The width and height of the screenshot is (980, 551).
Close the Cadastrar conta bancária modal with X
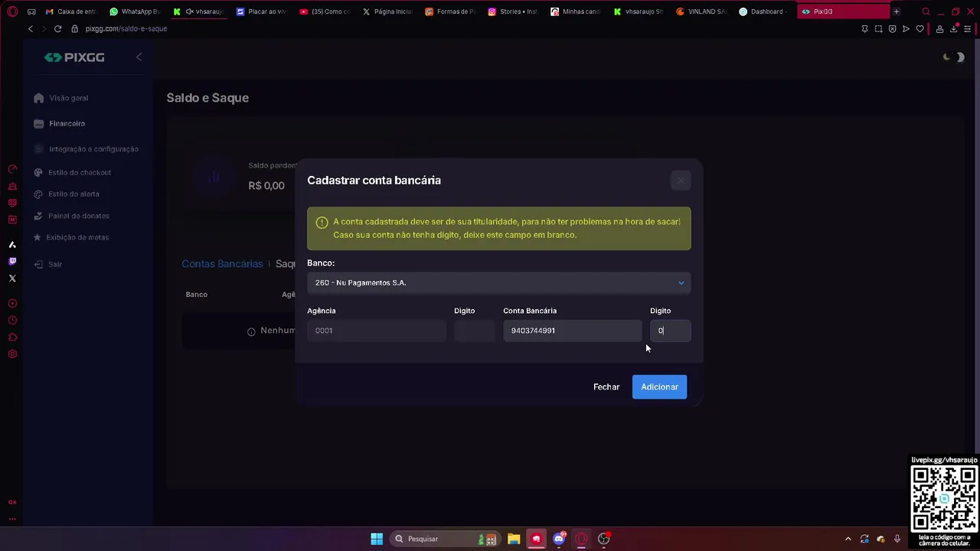coord(680,181)
